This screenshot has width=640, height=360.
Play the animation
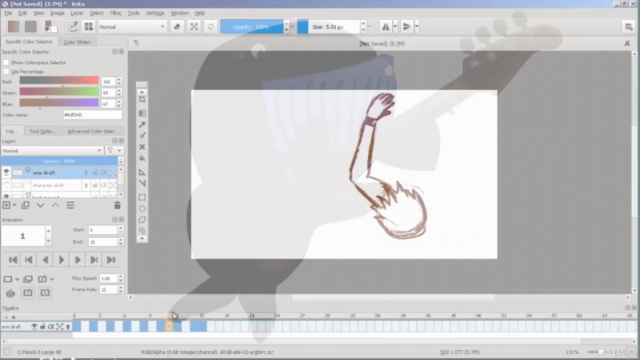(61, 260)
